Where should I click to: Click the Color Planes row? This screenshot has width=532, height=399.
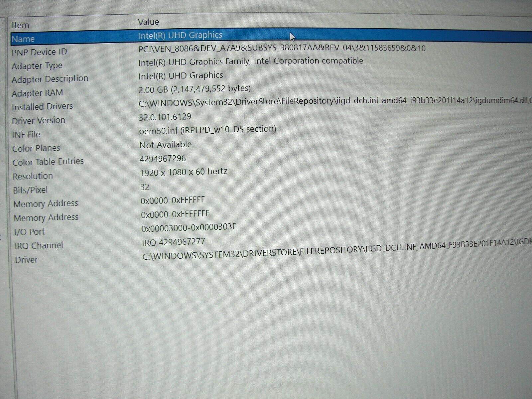pyautogui.click(x=36, y=148)
